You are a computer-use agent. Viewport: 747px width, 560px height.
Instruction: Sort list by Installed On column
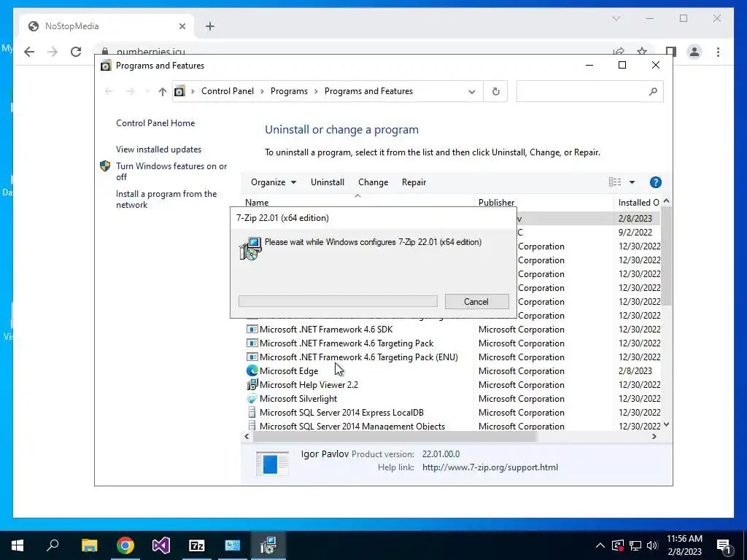coord(638,203)
